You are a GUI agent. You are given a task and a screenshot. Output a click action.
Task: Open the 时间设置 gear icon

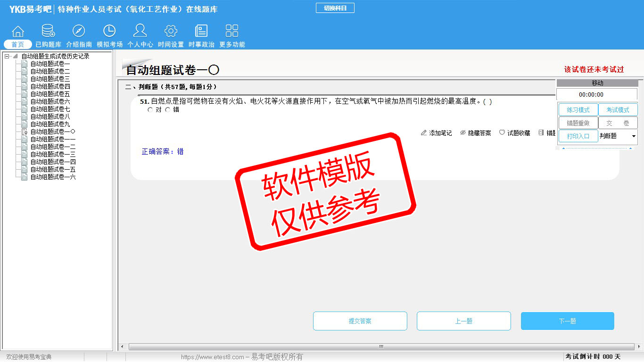pos(171,32)
